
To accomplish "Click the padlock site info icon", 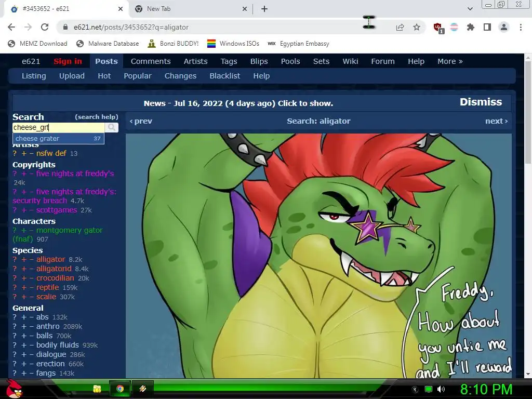I will 65,27.
